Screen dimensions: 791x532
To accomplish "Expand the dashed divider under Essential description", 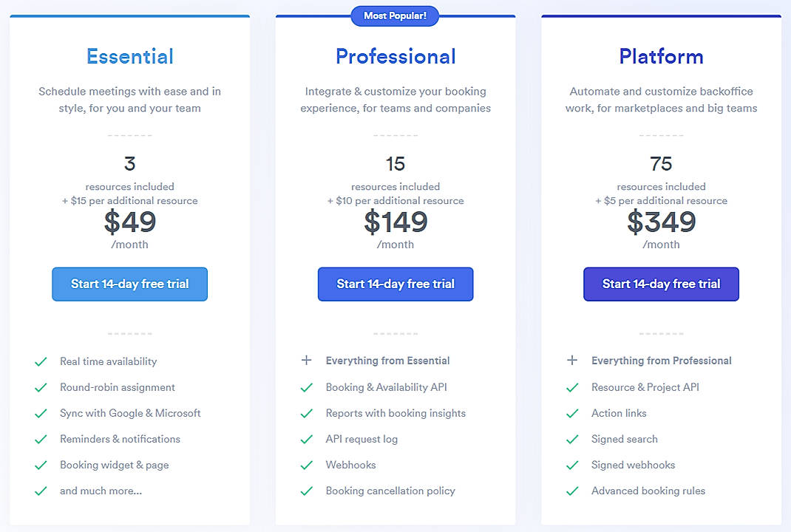I will [129, 135].
